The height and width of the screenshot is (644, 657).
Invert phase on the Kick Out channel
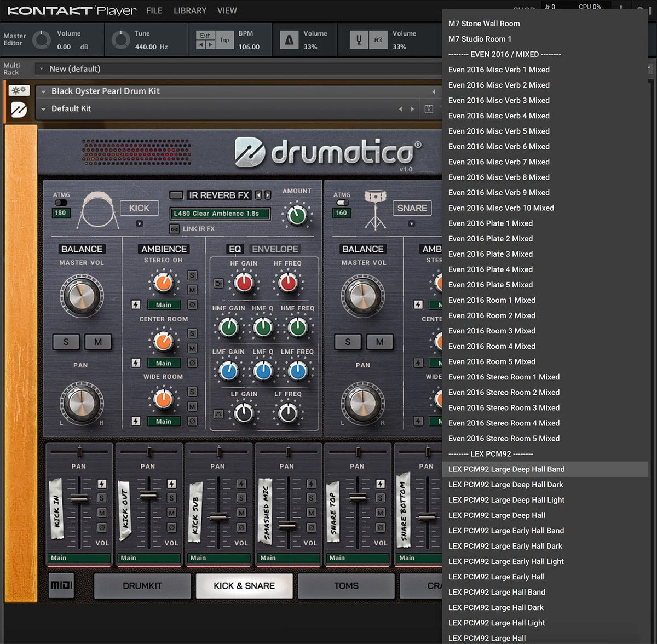pyautogui.click(x=171, y=527)
